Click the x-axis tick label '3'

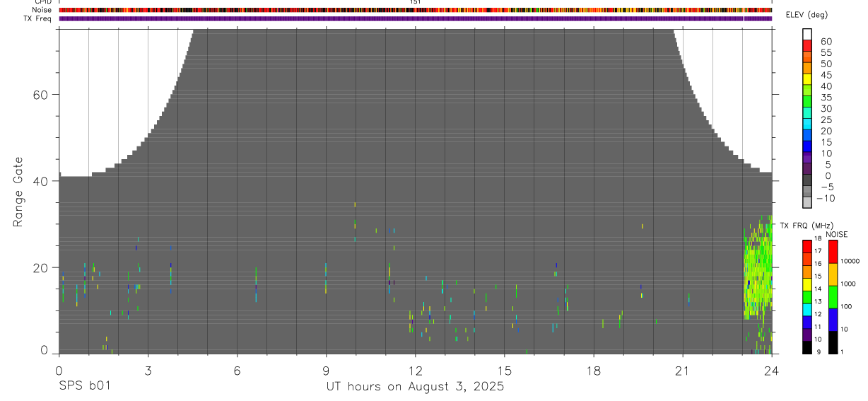coord(148,371)
